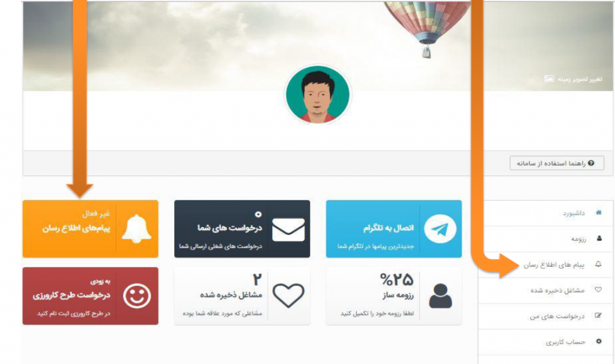
Task: Open پیام های اطلاع رسان in the sidebar
Action: pos(545,265)
